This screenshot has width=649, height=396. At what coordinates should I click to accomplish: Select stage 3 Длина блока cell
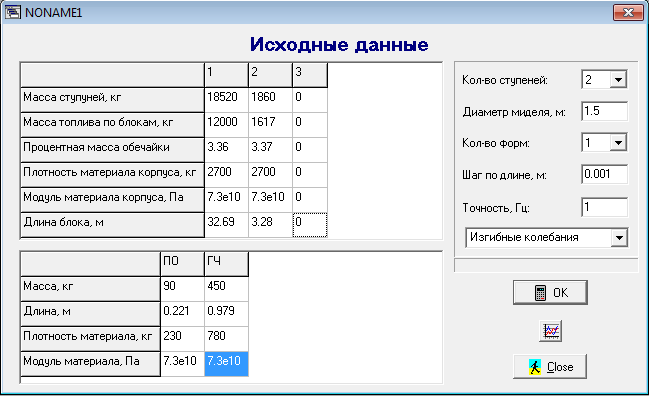[310, 225]
